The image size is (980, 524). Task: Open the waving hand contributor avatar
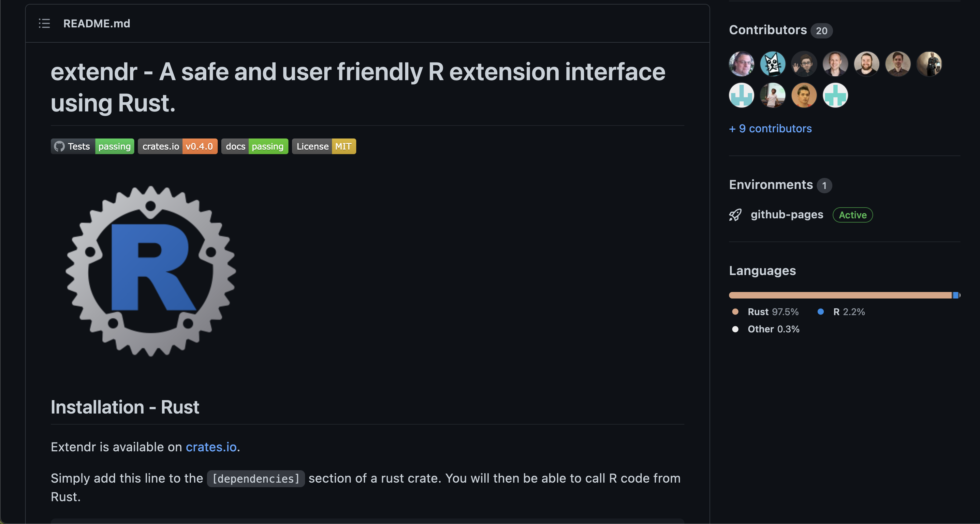[x=803, y=64]
